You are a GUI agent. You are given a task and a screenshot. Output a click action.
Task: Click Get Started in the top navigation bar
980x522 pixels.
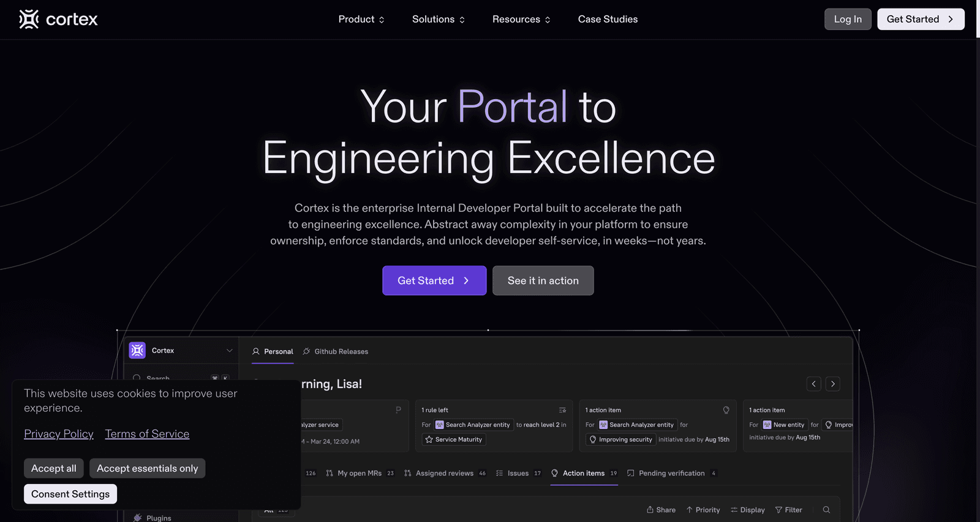921,20
